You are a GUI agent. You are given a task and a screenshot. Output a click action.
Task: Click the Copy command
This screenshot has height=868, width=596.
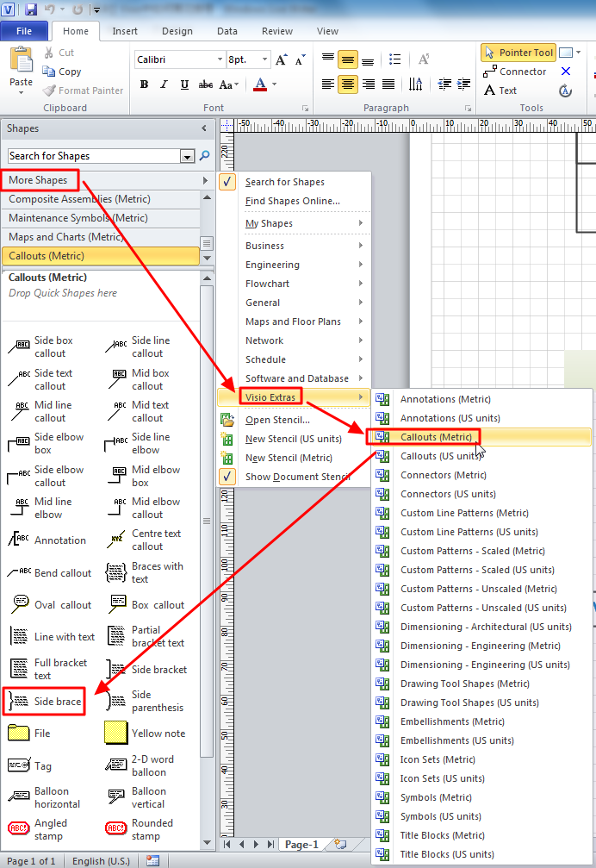tap(63, 72)
